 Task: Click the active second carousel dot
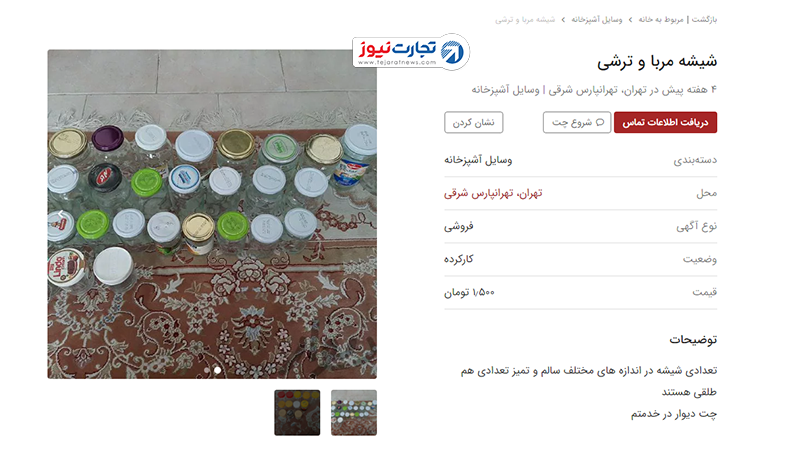217,370
